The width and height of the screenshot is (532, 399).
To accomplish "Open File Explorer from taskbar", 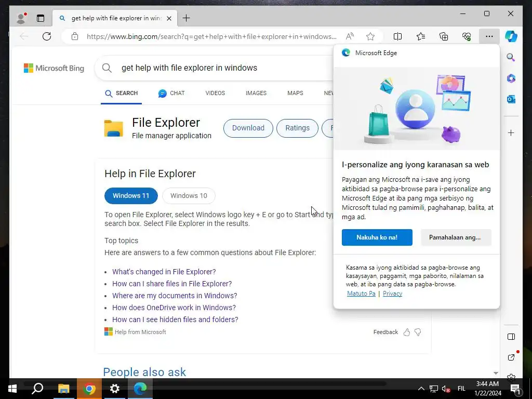I will coord(64,389).
